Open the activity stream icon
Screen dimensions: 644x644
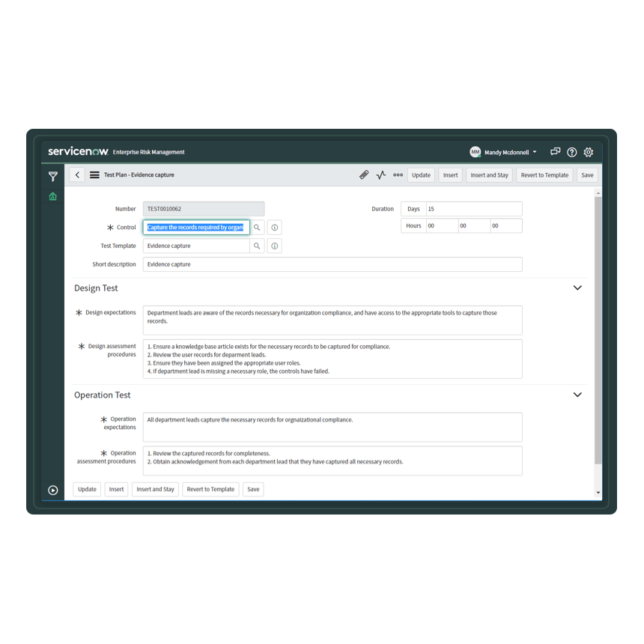tap(380, 174)
